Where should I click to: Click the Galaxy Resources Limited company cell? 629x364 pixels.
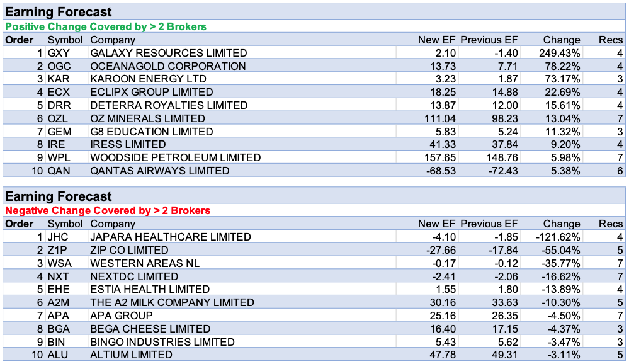[x=168, y=53]
